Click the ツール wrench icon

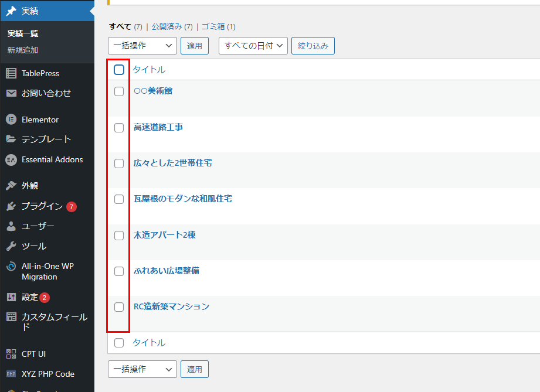pos(11,246)
